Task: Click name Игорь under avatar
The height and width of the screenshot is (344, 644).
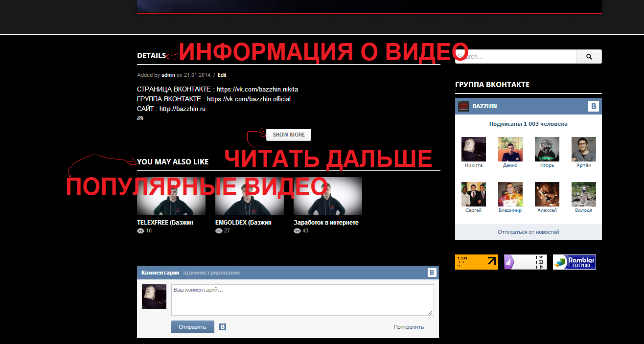Action: (x=547, y=165)
